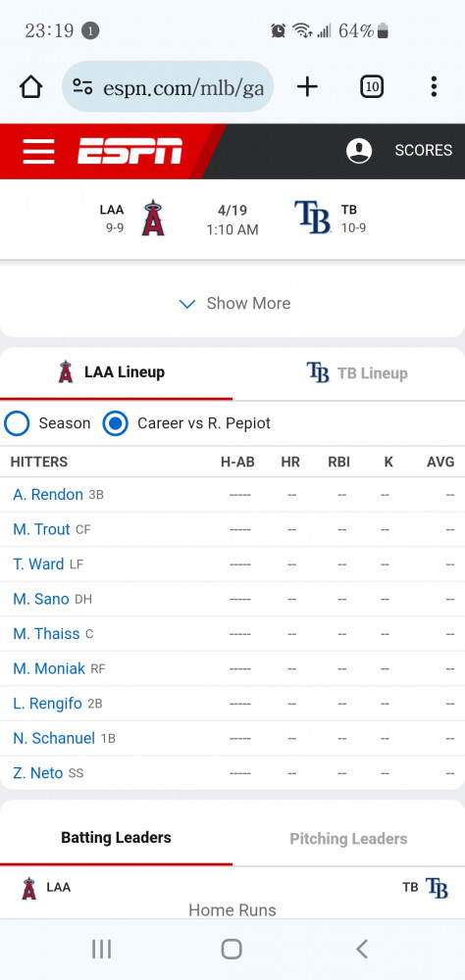Tap the browser address bar

168,87
